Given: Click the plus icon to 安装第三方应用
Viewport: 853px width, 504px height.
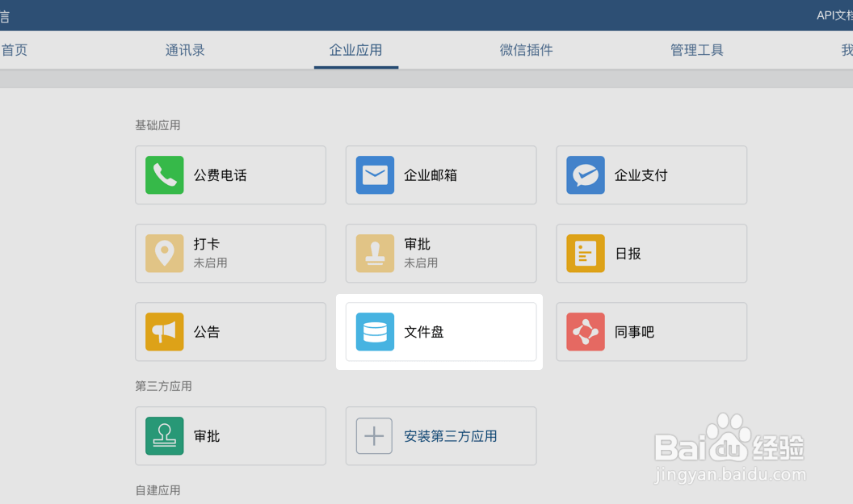Looking at the screenshot, I should coord(374,435).
